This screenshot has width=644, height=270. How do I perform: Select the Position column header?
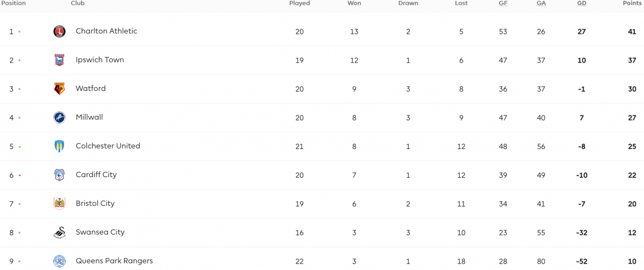[x=13, y=3]
